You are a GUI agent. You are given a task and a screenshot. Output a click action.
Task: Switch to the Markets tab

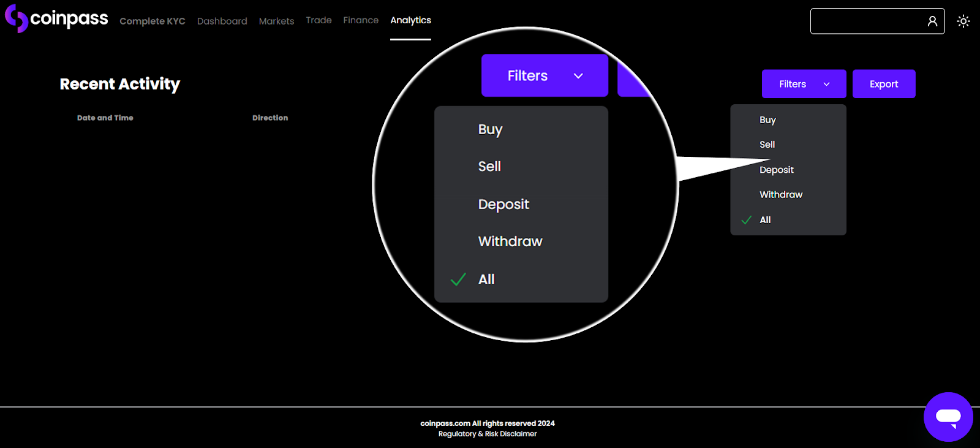click(x=276, y=21)
